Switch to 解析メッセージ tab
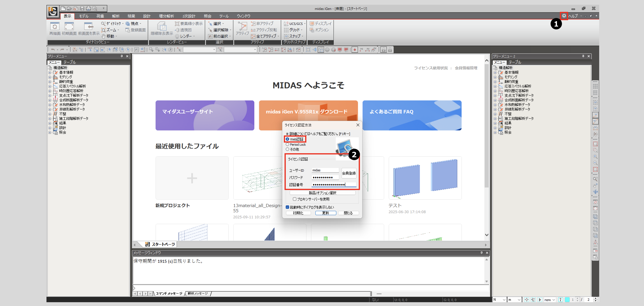The image size is (644, 306). 198,293
